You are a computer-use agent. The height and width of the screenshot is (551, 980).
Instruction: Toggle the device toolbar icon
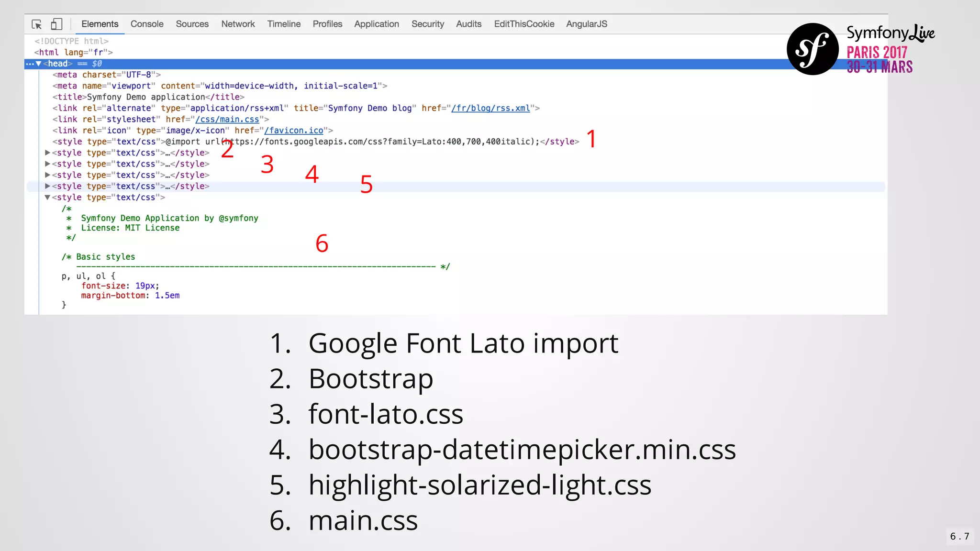[56, 24]
